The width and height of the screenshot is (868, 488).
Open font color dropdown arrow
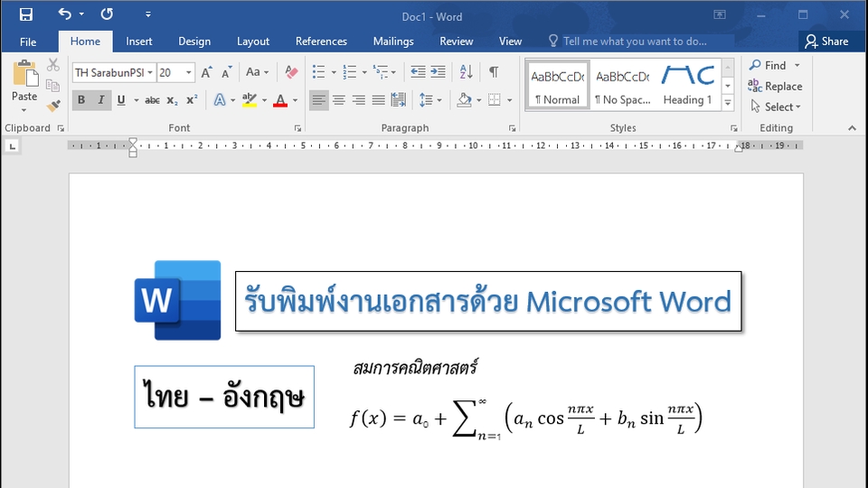coord(295,100)
